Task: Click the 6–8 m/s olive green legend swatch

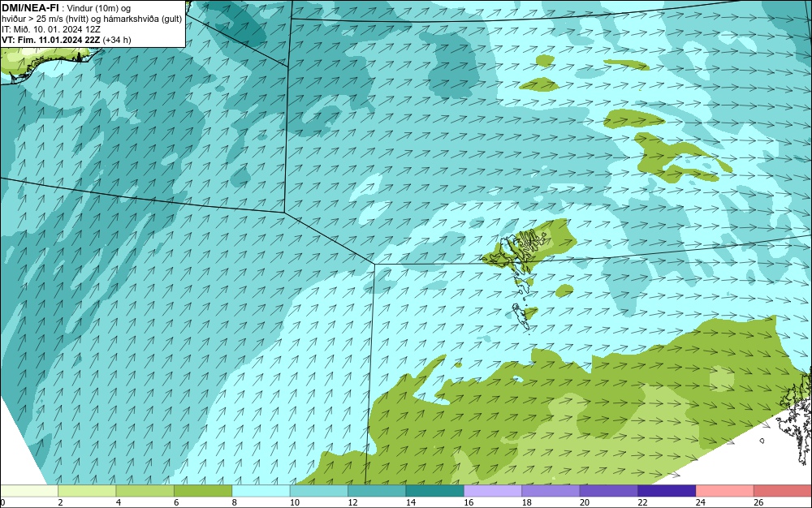Action: 203,491
